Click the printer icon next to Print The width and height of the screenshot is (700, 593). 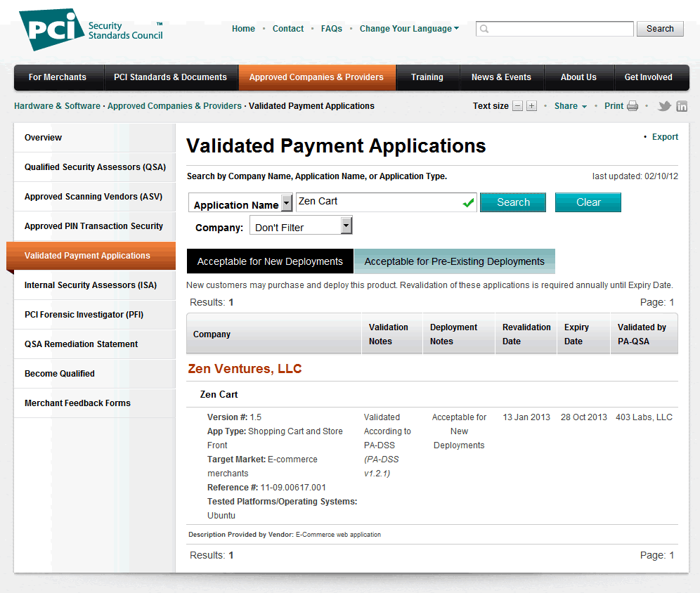(x=633, y=106)
